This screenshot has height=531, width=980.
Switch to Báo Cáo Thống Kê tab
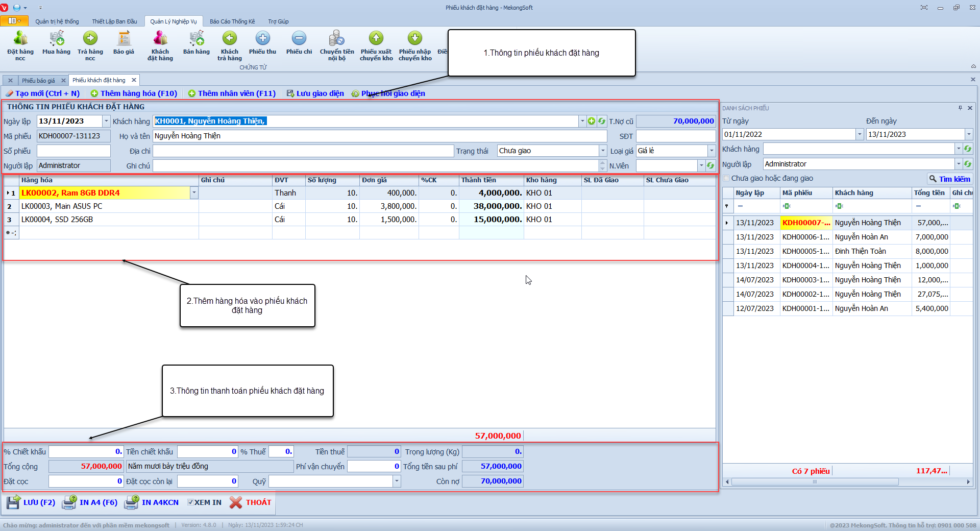pos(232,21)
